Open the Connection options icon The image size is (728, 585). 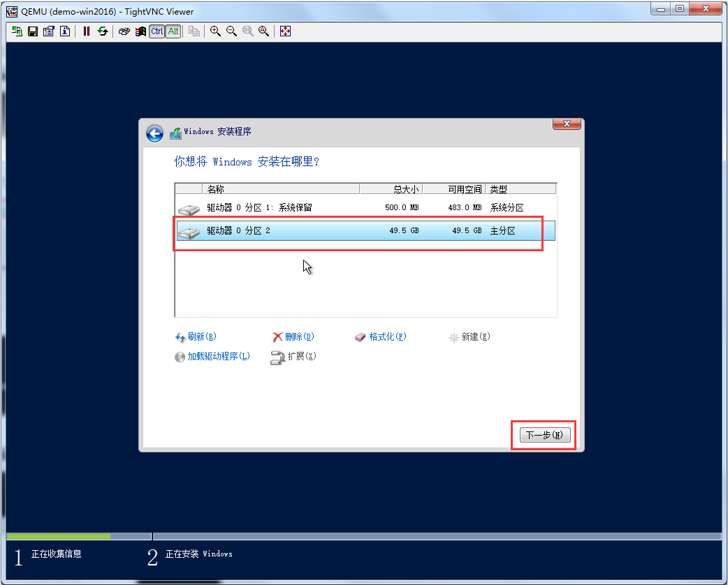(x=49, y=31)
